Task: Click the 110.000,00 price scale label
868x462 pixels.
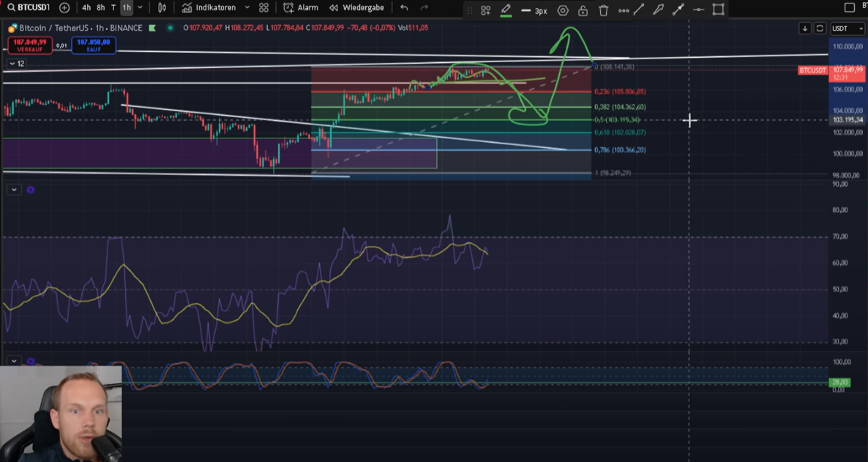Action: pyautogui.click(x=847, y=47)
